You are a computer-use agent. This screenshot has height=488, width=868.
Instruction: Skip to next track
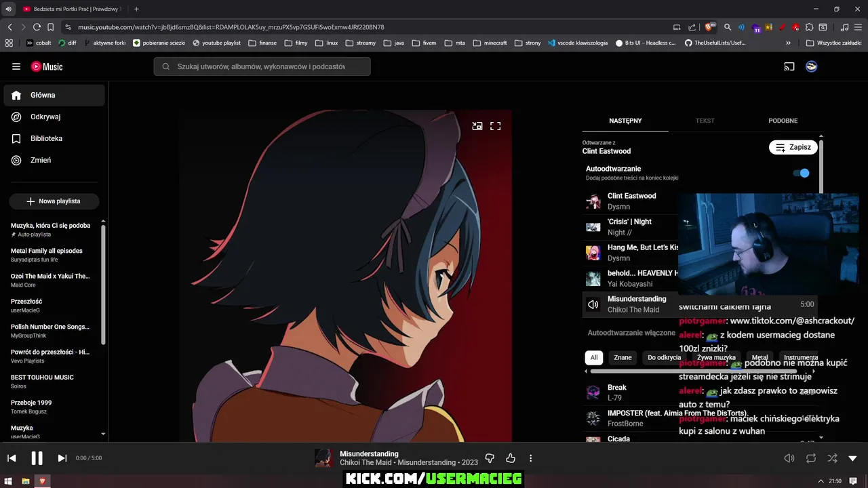click(x=62, y=458)
